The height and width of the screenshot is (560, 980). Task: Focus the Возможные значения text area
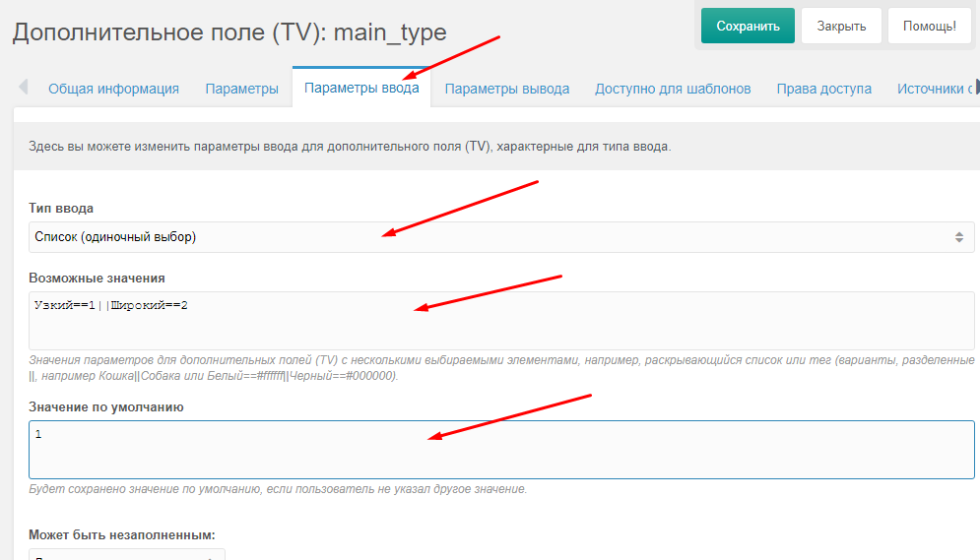501,320
